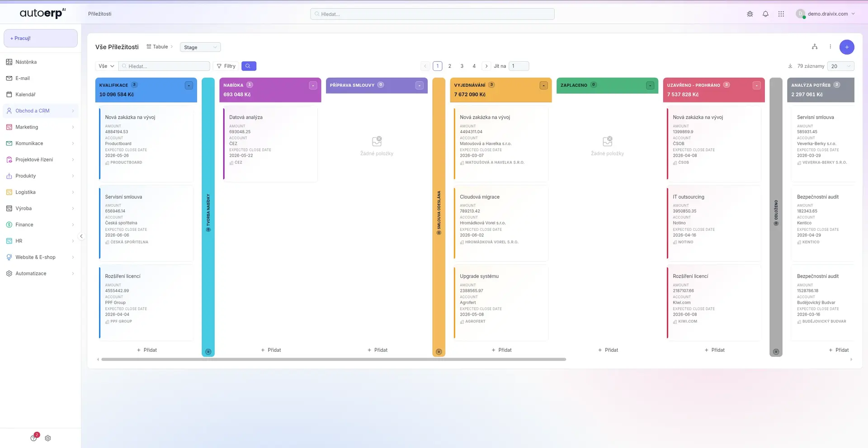Open the Stage grouping dropdown
868x448 pixels.
tap(200, 47)
